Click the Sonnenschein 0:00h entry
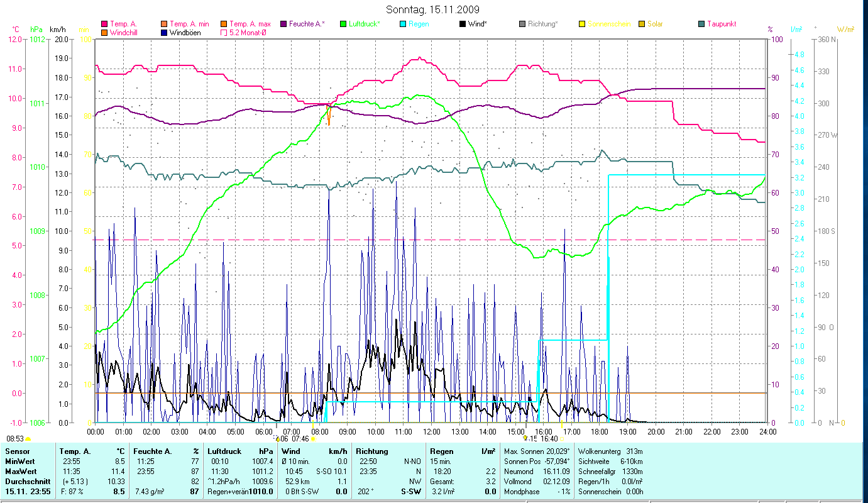Screen dimensions: 868x503 610,492
